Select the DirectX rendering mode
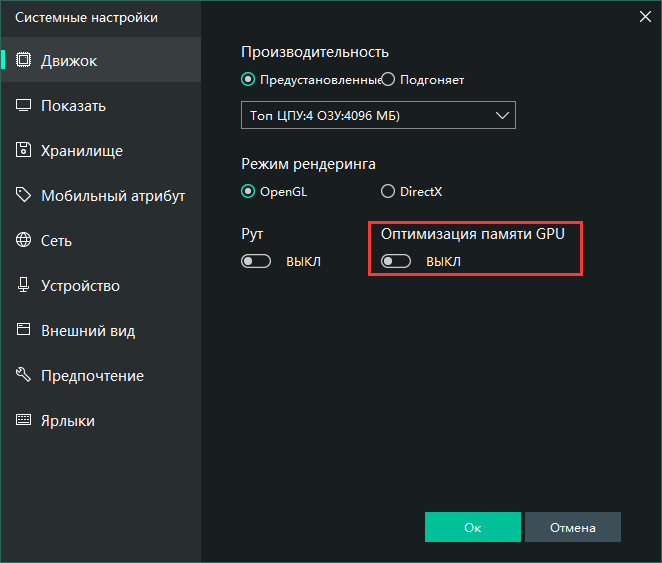 pos(388,191)
